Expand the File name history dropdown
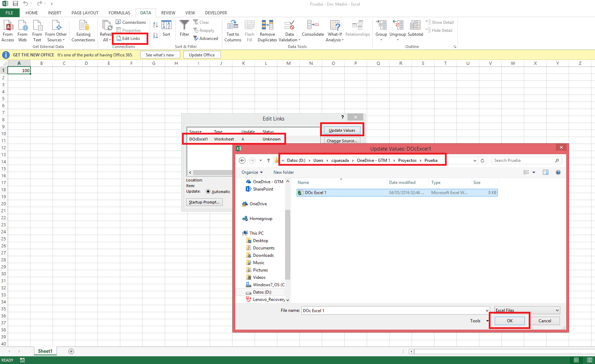 coord(487,310)
